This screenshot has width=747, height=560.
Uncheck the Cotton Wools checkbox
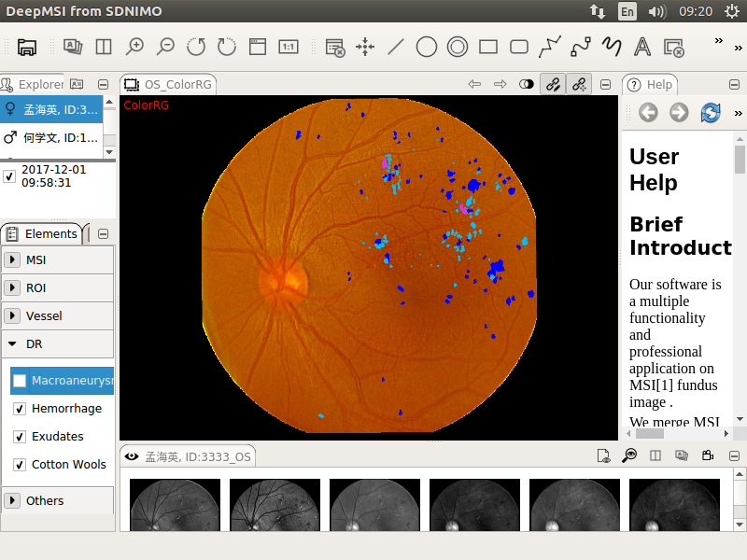20,464
